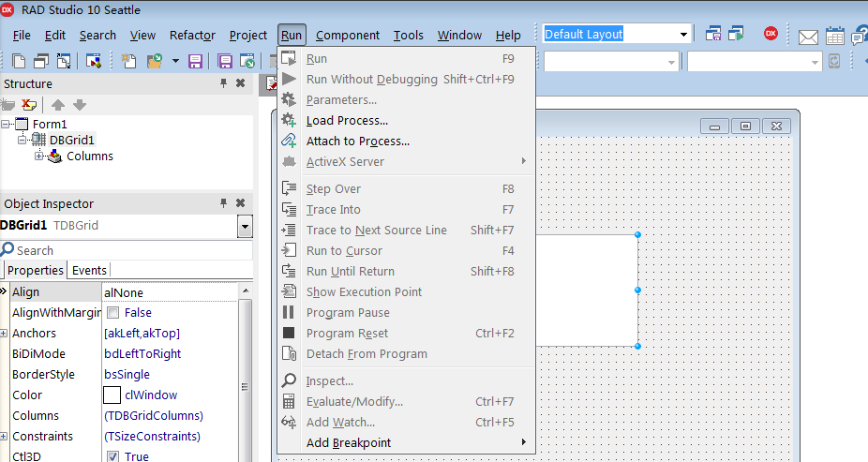Pin the Object Inspector panel
Image resolution: width=868 pixels, height=462 pixels.
coord(224,203)
